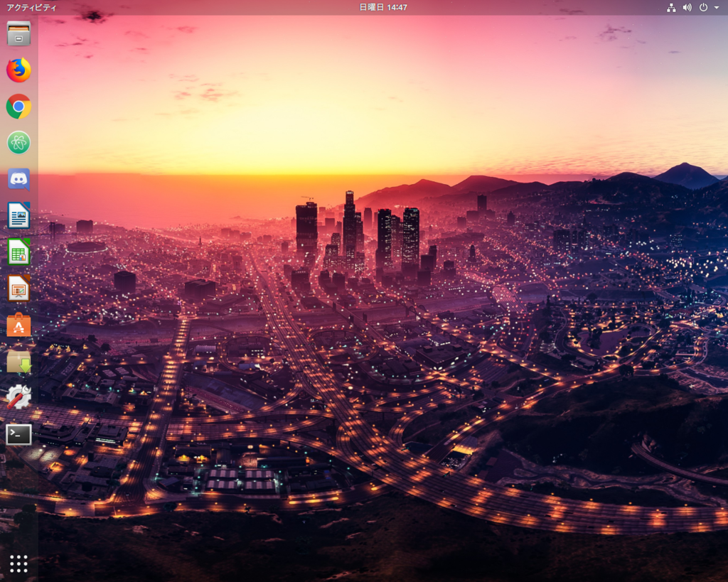Open the アクティビティ overview
Screen dimensions: 728x582
[x=31, y=7]
